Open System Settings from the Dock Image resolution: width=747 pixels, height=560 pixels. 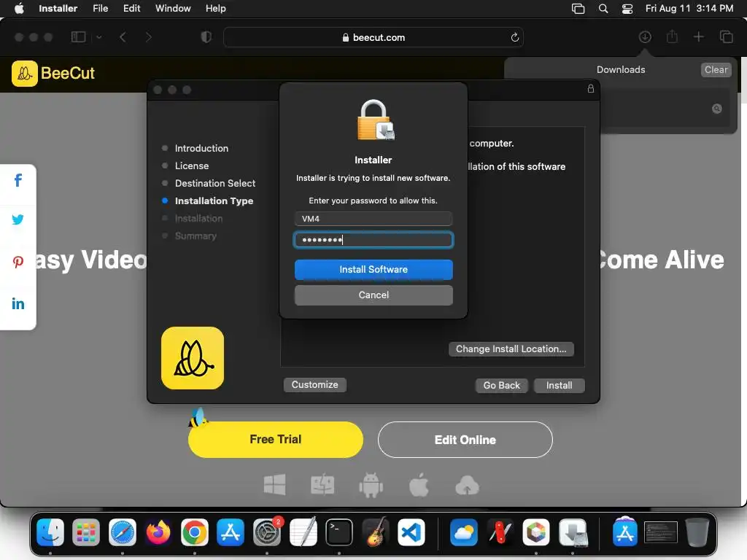(267, 532)
